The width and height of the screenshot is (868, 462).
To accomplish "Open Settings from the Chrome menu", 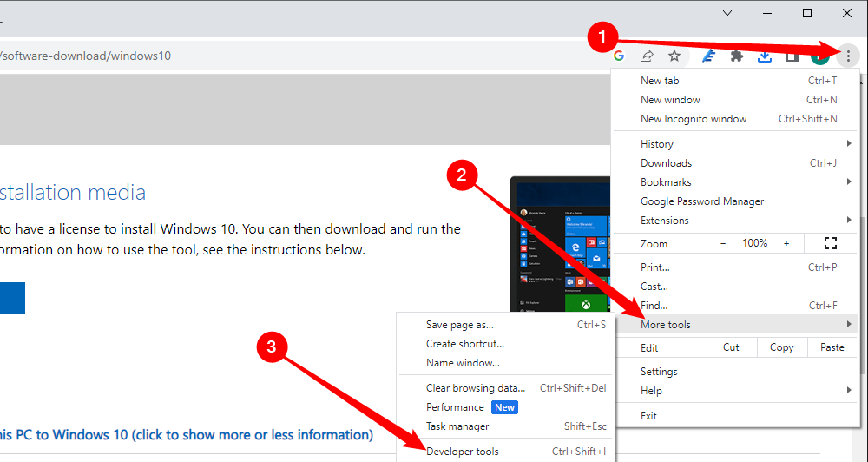I will click(x=659, y=372).
